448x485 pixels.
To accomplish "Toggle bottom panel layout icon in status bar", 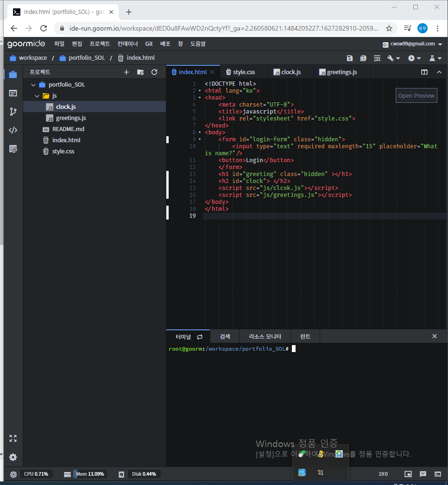I will [x=408, y=474].
